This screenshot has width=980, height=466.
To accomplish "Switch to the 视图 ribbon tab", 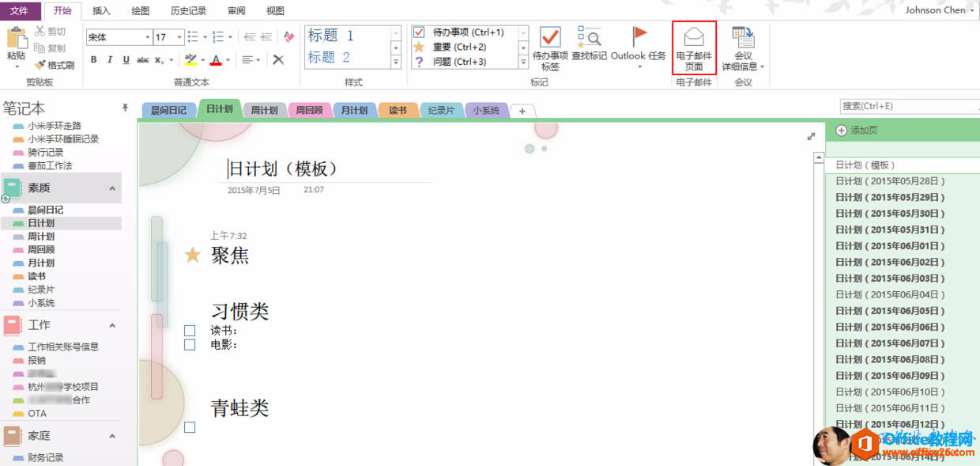I will (x=275, y=10).
